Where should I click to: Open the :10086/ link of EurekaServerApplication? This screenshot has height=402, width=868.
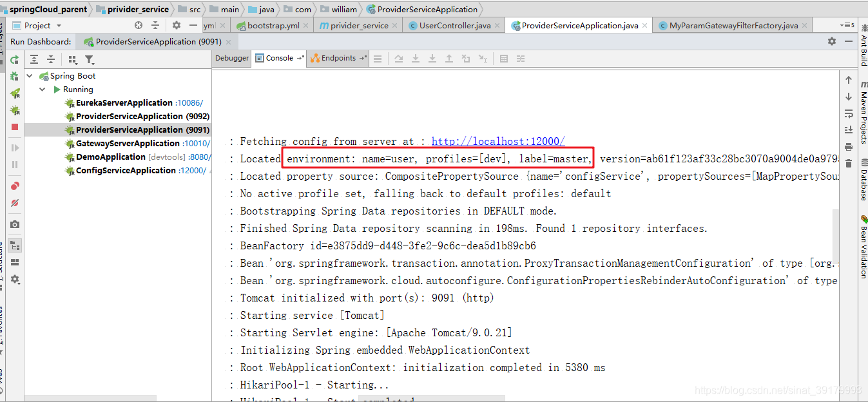click(189, 103)
